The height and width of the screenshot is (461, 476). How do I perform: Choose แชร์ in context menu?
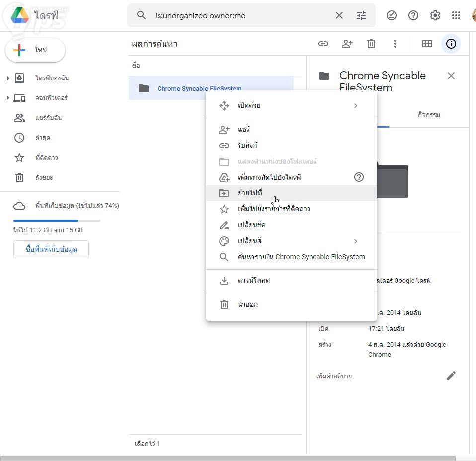coord(292,129)
